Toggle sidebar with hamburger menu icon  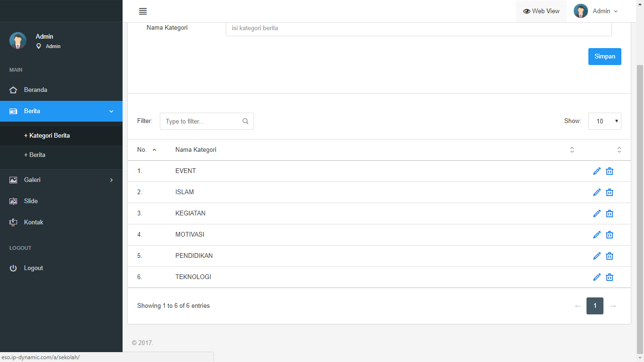[143, 11]
